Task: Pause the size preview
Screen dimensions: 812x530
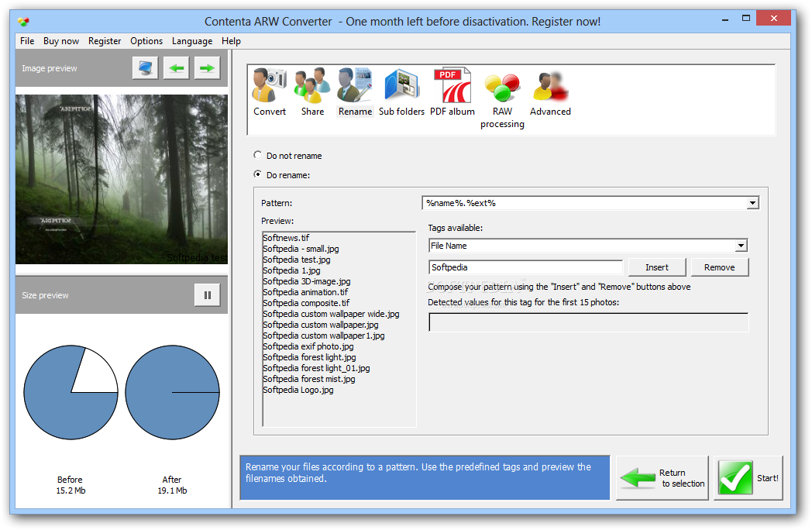Action: point(207,295)
